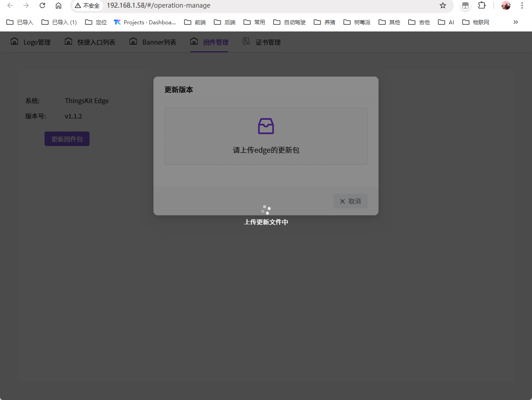Expand the hidden bookmarks chevron
Viewport: 532px width, 400px height.
(516, 22)
